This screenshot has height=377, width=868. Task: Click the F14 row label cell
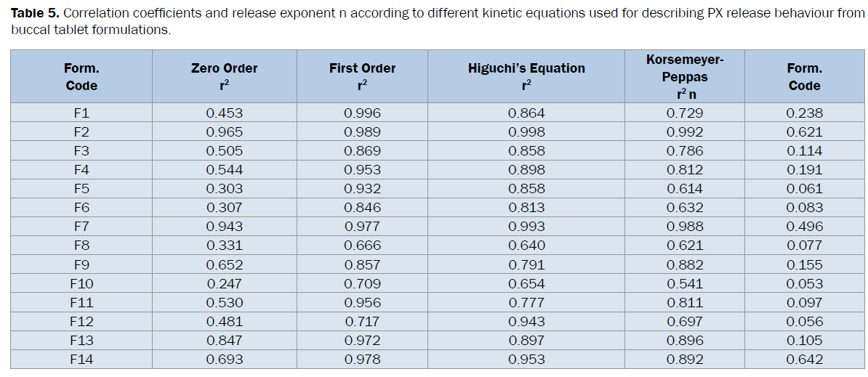[81, 359]
